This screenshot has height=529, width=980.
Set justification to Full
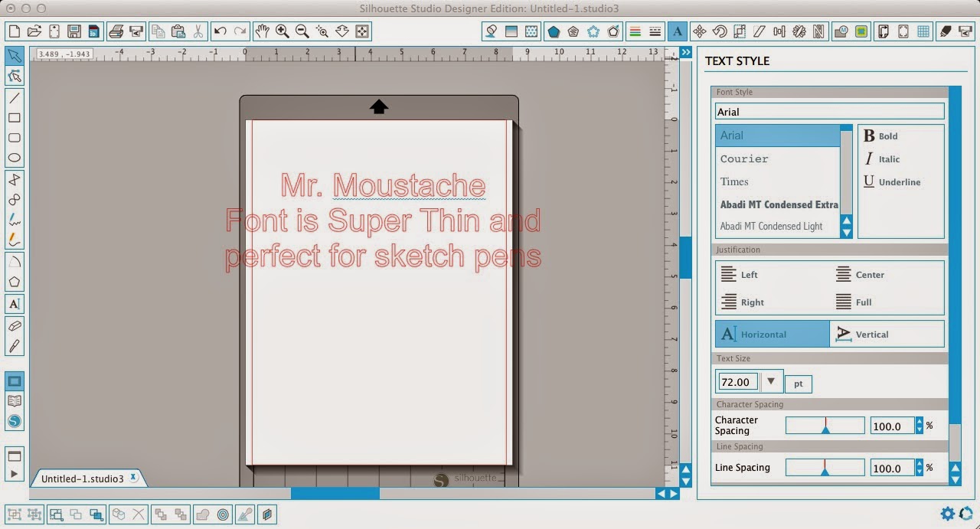[x=854, y=302]
